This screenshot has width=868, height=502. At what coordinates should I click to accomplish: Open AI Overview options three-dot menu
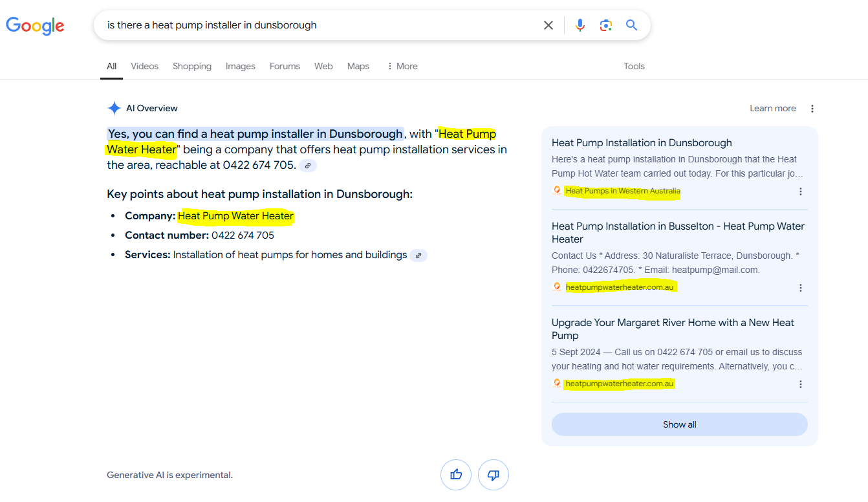click(812, 109)
